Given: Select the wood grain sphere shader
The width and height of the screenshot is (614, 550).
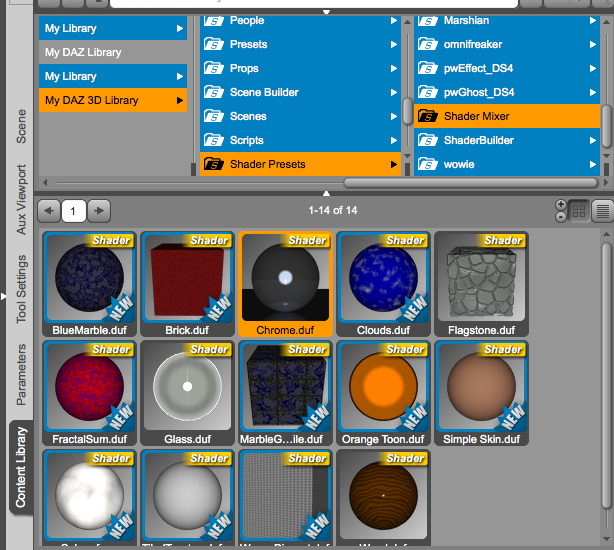Looking at the screenshot, I should pos(383,497).
